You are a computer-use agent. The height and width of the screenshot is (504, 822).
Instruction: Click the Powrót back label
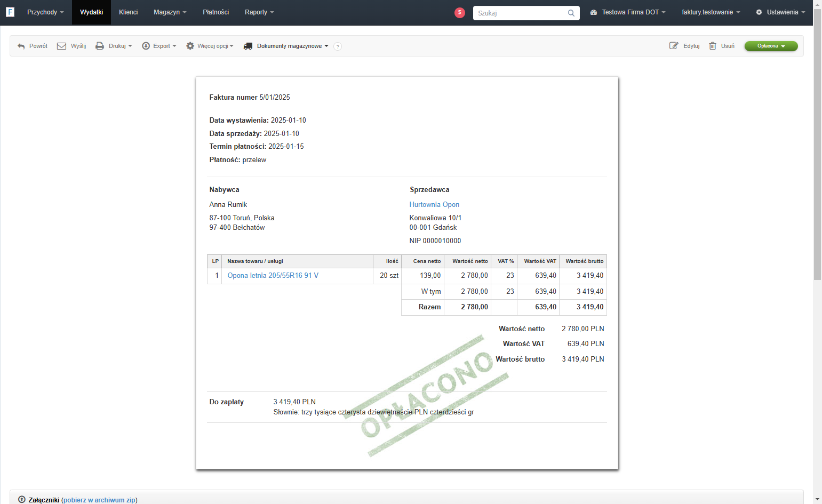[38, 46]
